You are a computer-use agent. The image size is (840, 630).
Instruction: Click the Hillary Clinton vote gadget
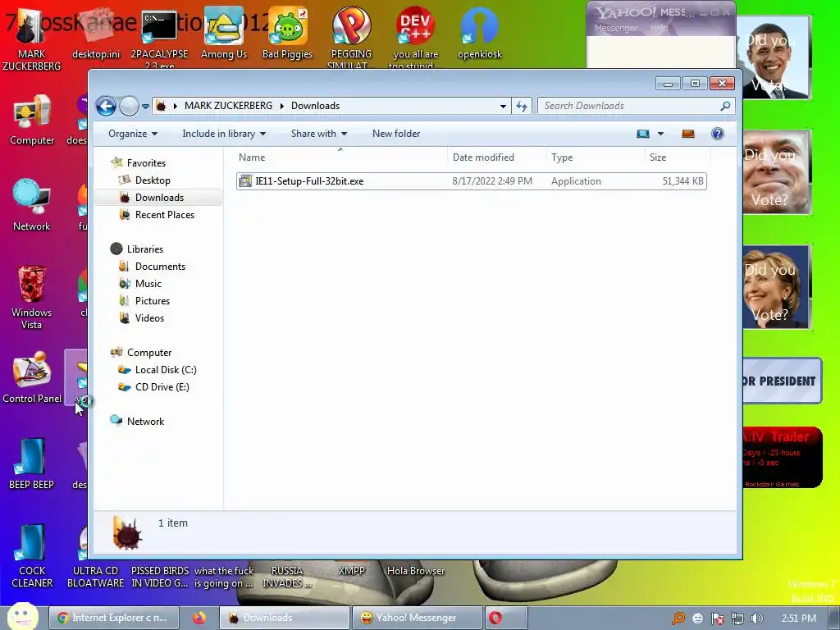click(776, 288)
